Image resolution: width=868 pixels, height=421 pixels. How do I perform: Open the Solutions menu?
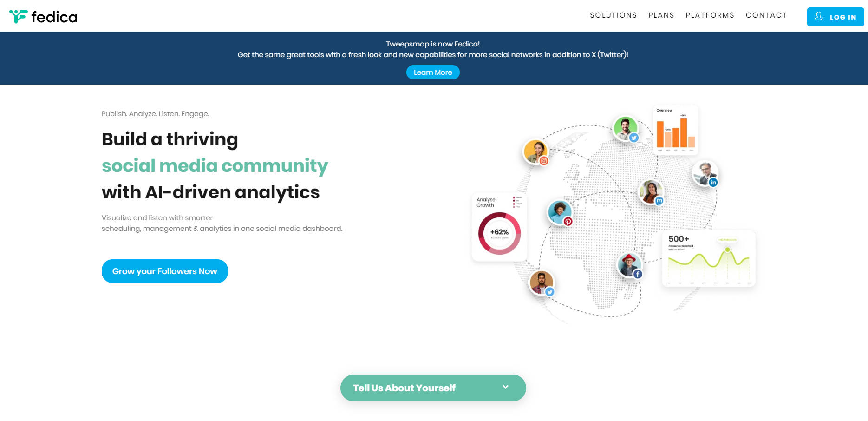click(x=613, y=15)
